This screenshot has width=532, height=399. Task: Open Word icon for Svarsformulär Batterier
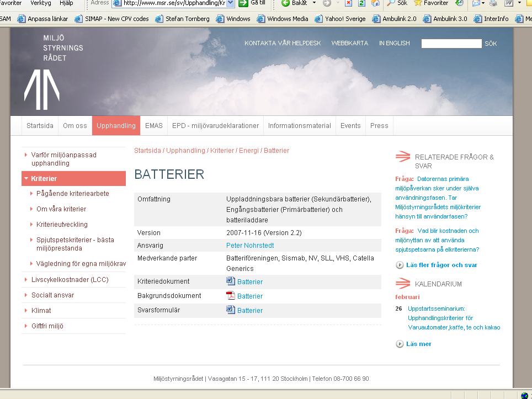(231, 310)
